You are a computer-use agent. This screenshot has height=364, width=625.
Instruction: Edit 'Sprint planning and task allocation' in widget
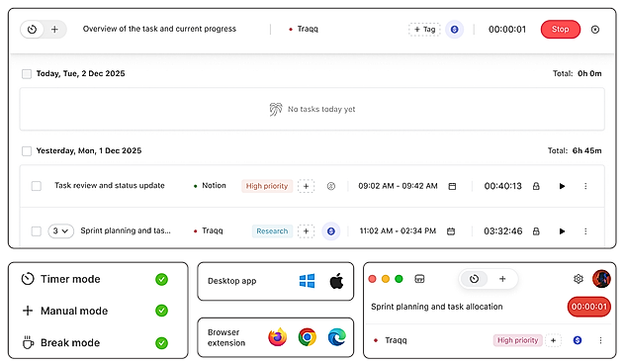point(436,307)
